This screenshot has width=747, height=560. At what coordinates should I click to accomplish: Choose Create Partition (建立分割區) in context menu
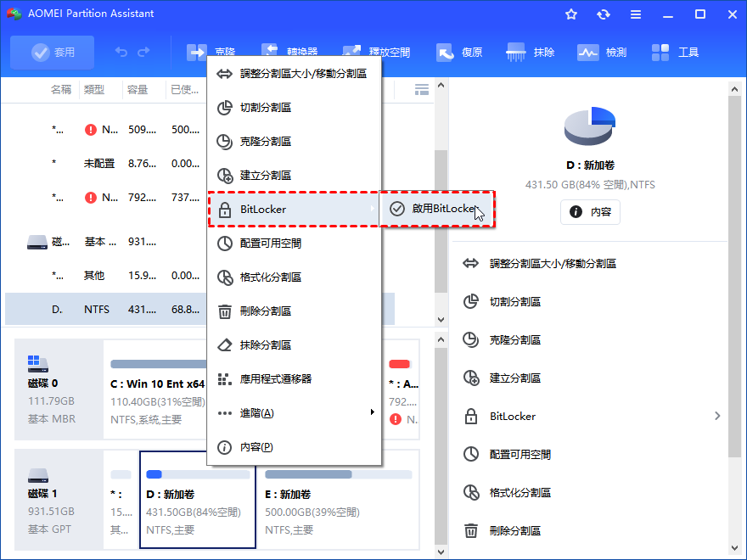294,176
